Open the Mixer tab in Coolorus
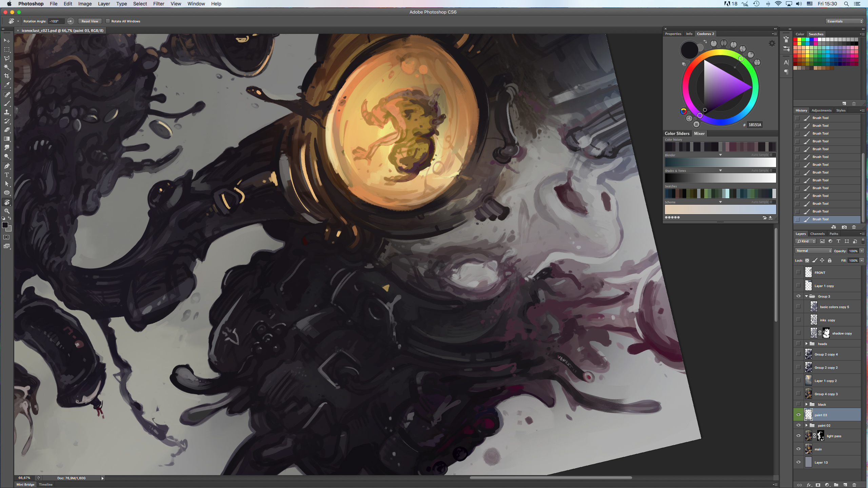 [699, 134]
